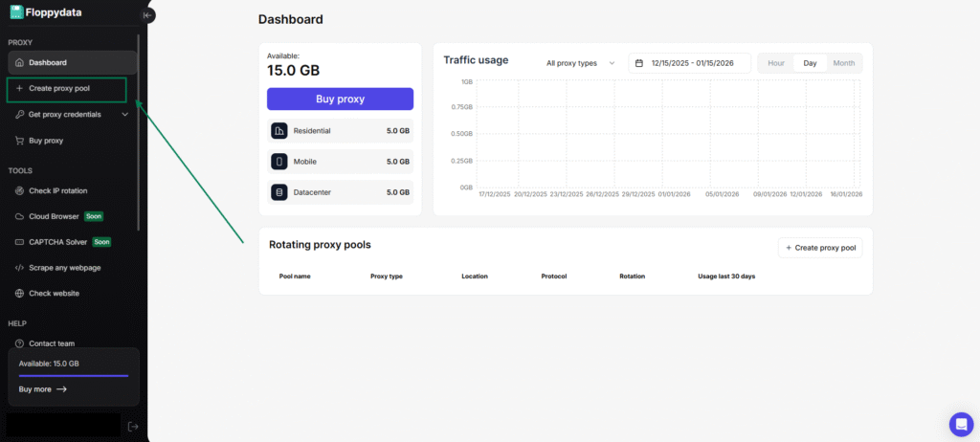Switch traffic chart to Day view

tap(810, 63)
